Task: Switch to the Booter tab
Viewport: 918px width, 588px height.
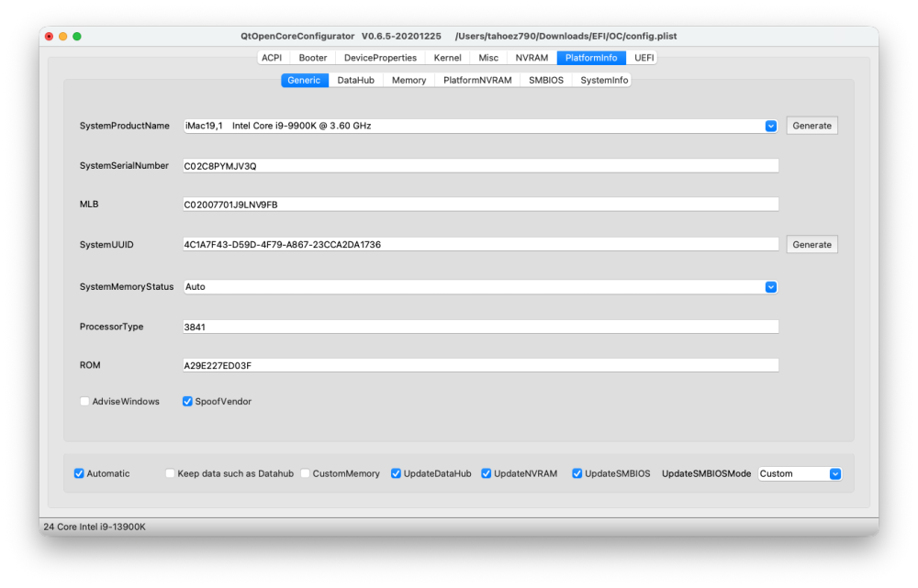Action: [313, 58]
